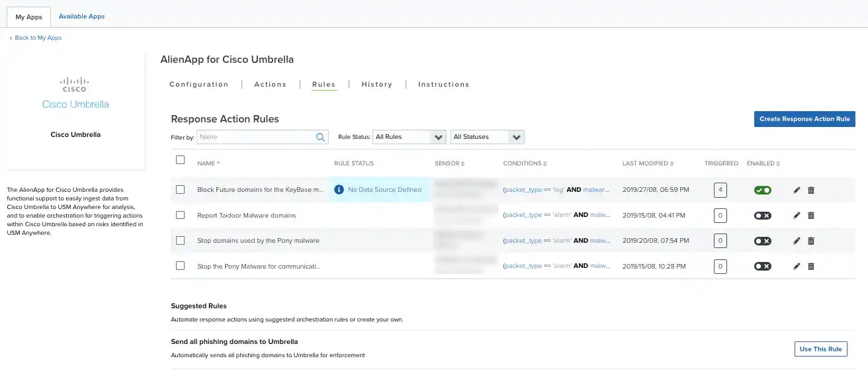This screenshot has height=385, width=868.
Task: Enable the Stop the Pony Malware for communication toggle
Action: coord(763,266)
